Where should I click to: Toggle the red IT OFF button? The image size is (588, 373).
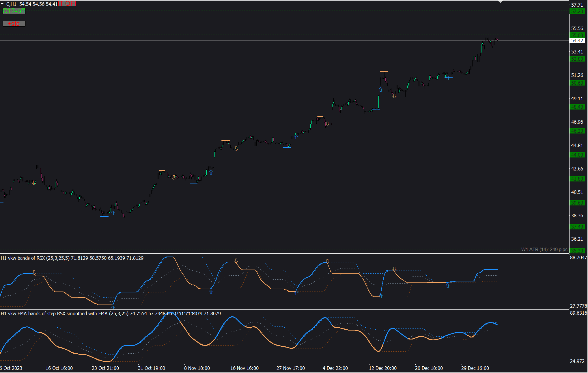[x=67, y=3]
